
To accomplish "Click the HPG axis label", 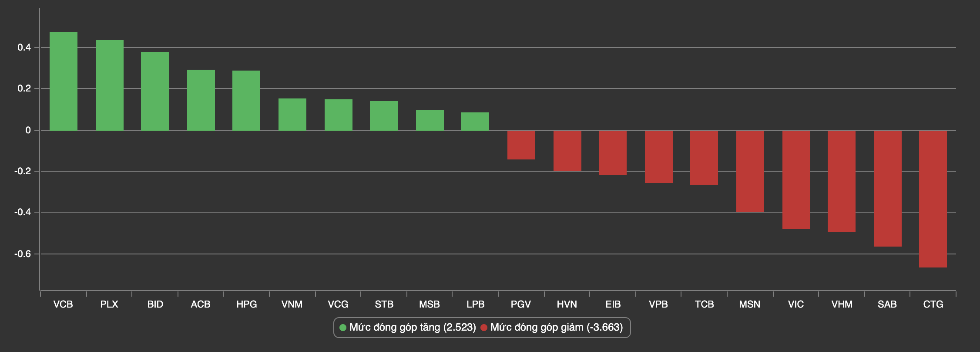I will [247, 305].
